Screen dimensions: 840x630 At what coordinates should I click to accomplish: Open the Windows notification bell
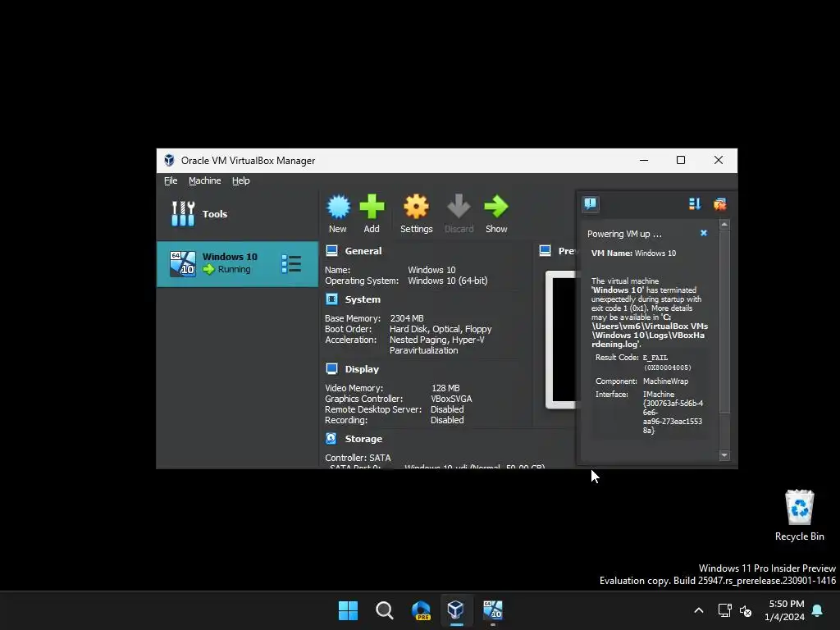(x=818, y=610)
